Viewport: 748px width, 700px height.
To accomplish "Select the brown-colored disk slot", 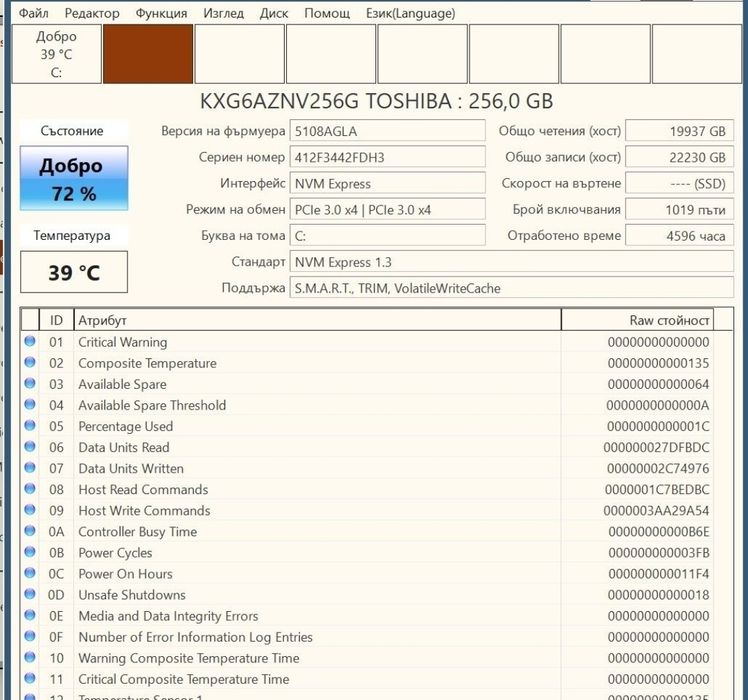I will point(148,54).
